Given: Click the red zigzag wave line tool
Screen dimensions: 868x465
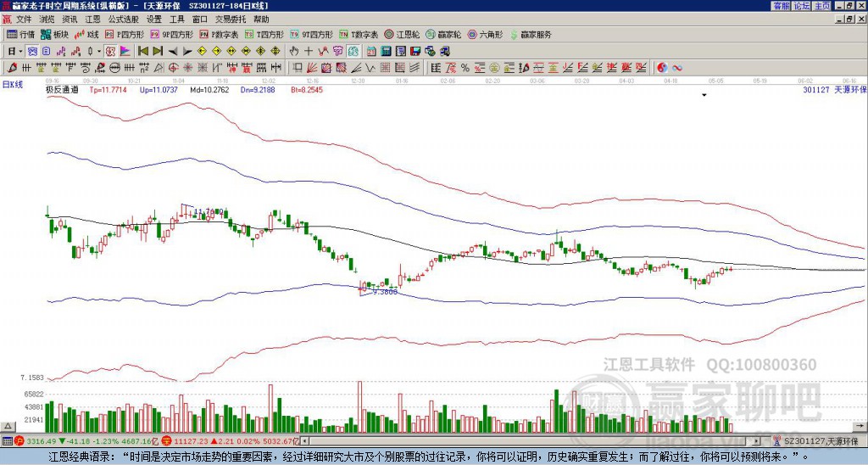Looking at the screenshot, I should point(323,52).
